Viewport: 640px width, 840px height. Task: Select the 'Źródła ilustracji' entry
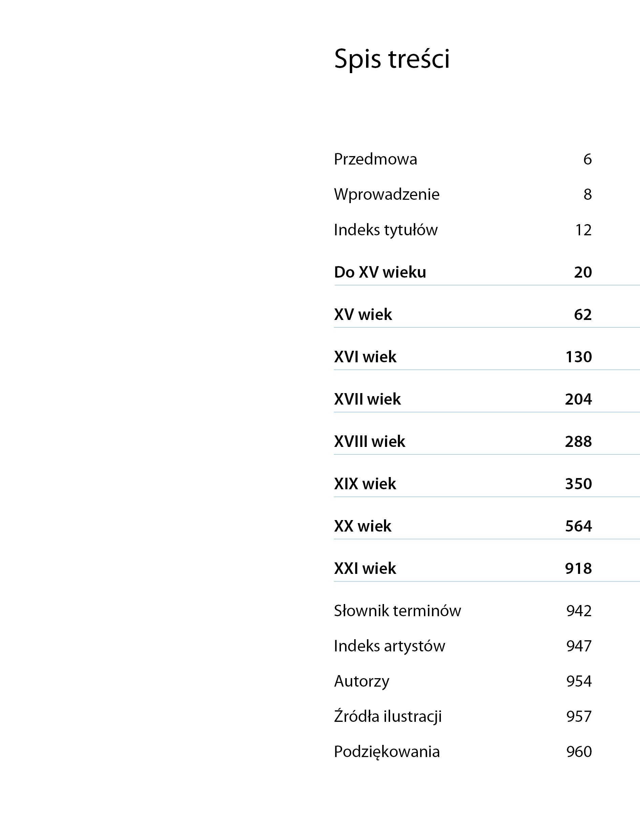click(388, 716)
